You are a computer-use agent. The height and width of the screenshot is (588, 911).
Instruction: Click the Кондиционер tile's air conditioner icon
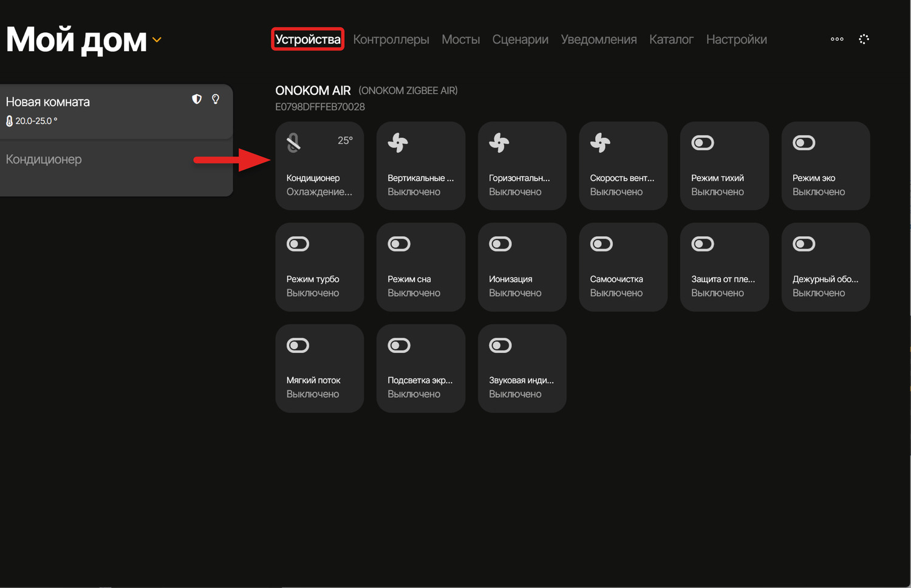(294, 143)
